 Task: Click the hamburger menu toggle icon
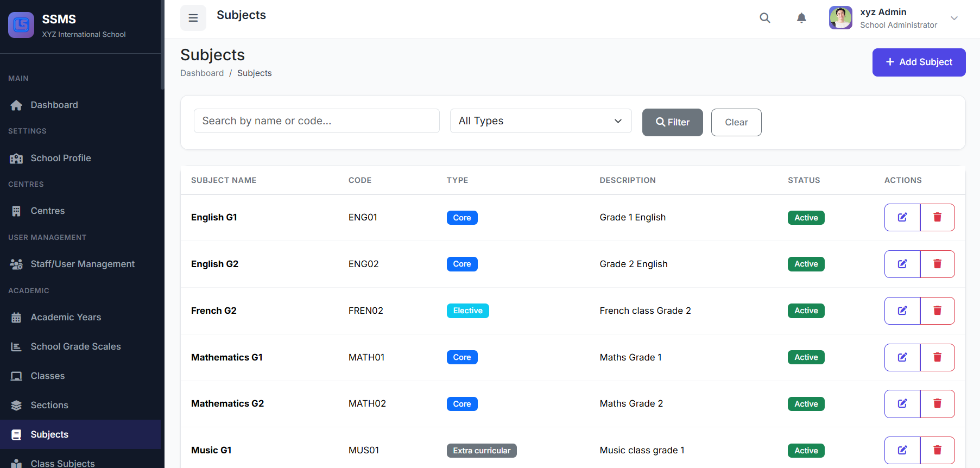pos(193,18)
